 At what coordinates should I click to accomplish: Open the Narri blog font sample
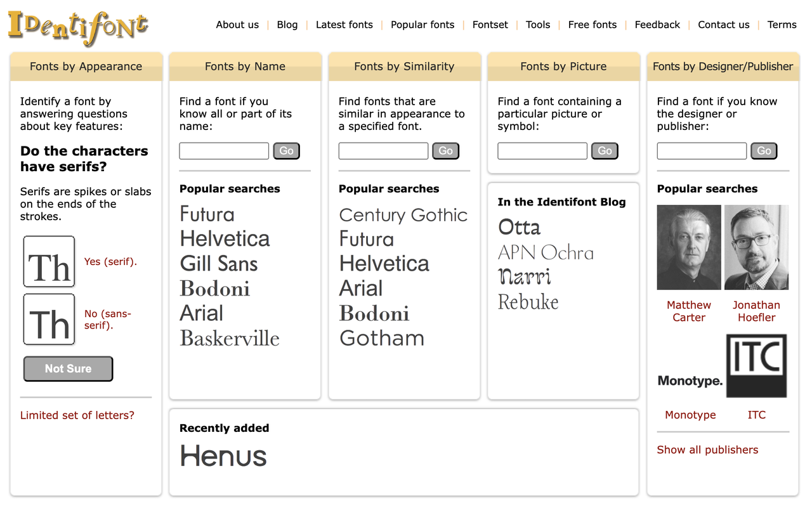[x=525, y=276]
